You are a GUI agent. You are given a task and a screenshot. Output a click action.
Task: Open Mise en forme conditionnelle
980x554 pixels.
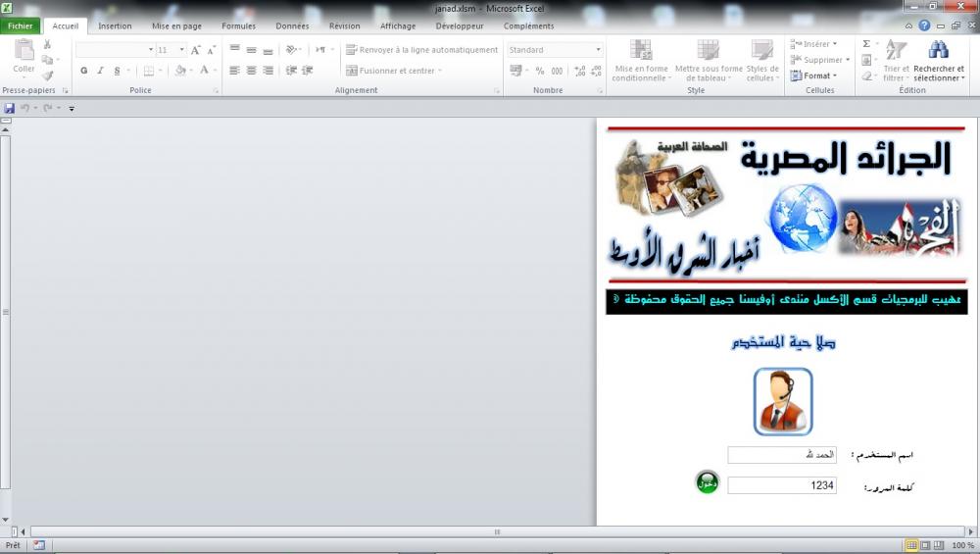click(x=641, y=61)
